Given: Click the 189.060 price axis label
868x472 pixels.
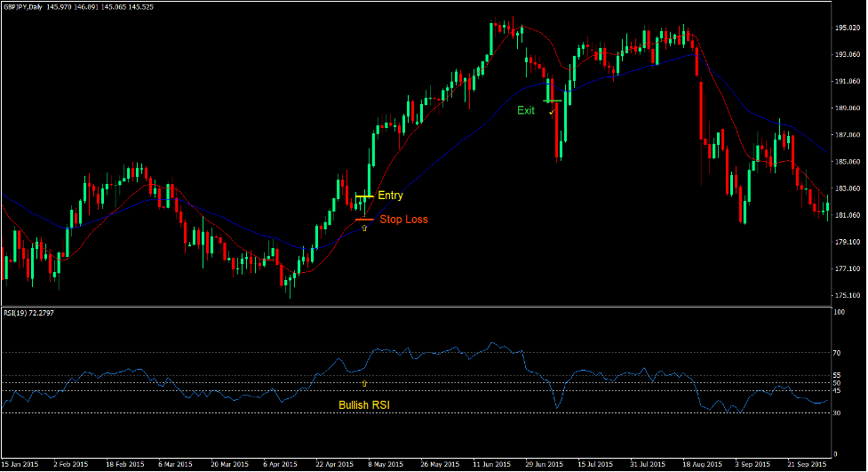Looking at the screenshot, I should [x=848, y=108].
